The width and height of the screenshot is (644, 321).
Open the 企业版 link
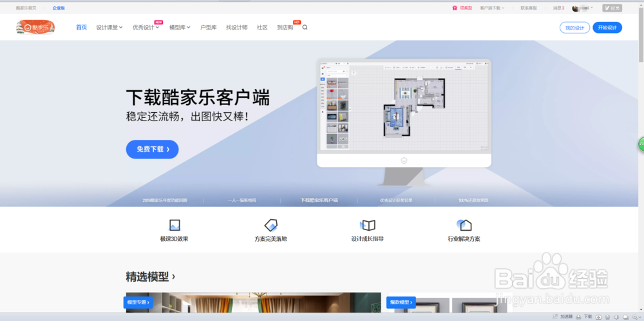[59, 8]
